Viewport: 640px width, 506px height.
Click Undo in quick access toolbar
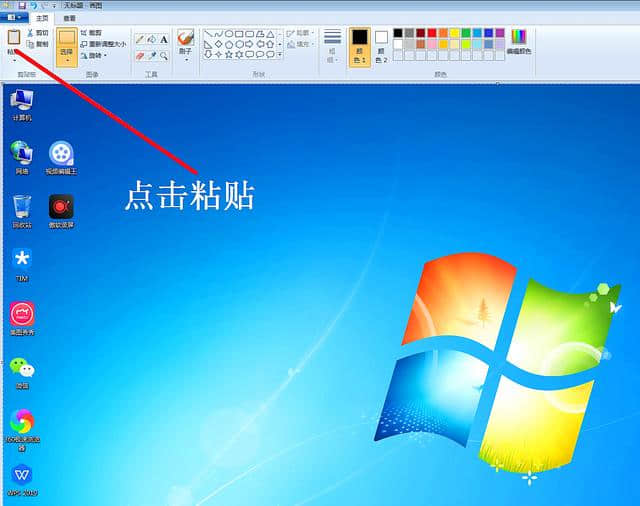tap(33, 5)
